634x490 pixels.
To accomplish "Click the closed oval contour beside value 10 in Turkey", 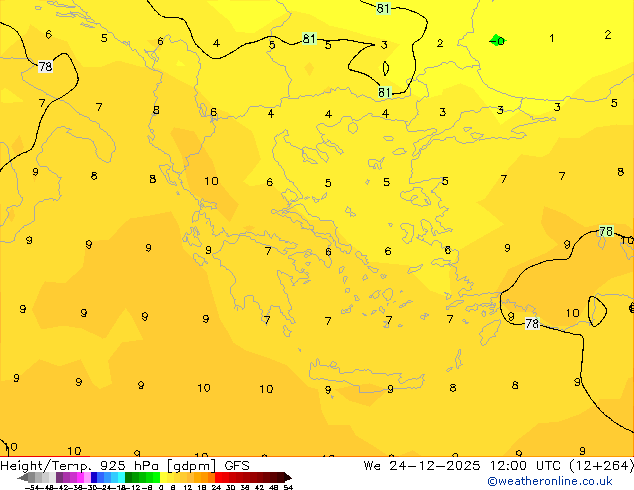I will pos(597,311).
